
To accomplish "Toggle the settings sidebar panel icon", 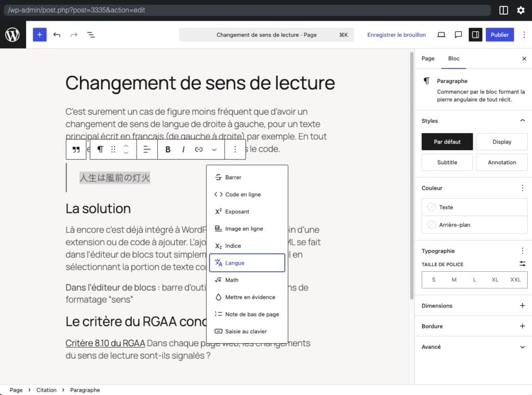I will coord(475,35).
